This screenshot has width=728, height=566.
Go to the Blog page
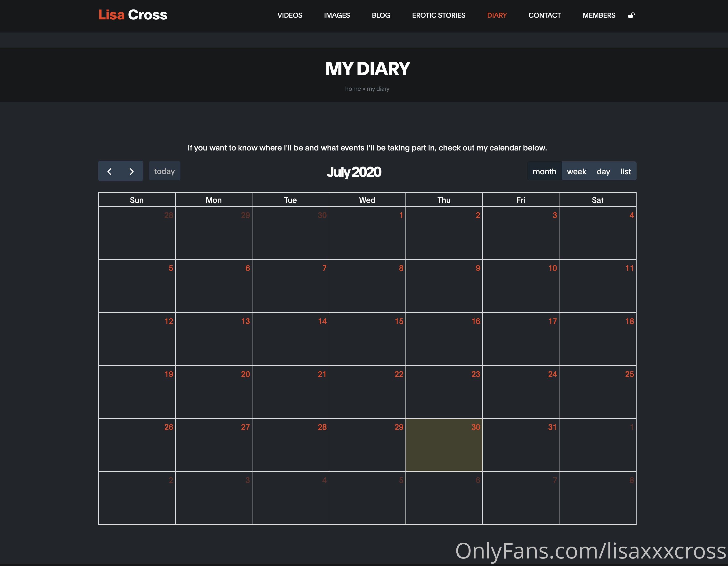pyautogui.click(x=381, y=15)
